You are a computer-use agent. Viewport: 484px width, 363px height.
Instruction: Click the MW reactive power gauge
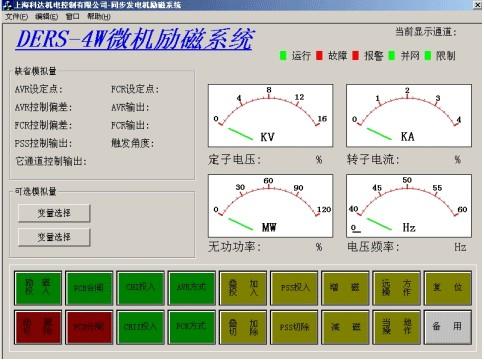click(x=271, y=206)
